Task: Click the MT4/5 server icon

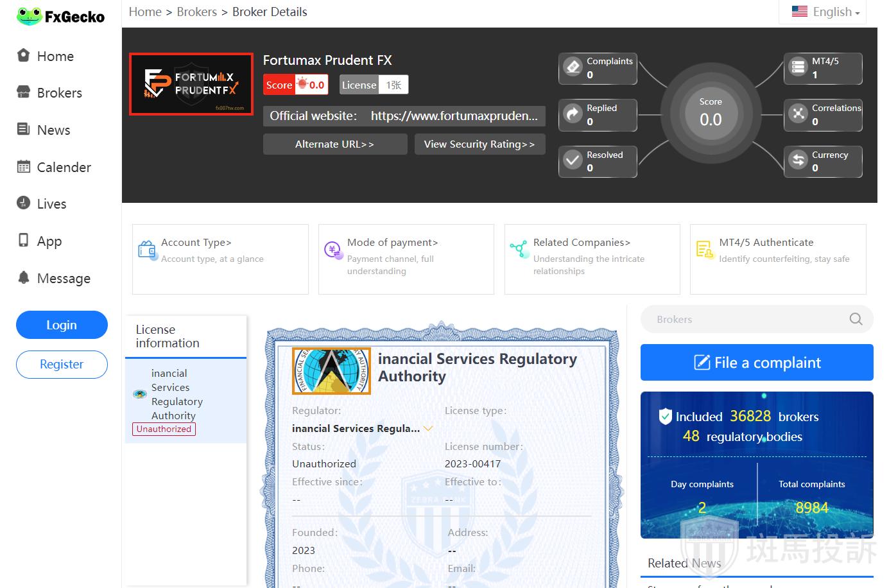Action: click(x=798, y=67)
